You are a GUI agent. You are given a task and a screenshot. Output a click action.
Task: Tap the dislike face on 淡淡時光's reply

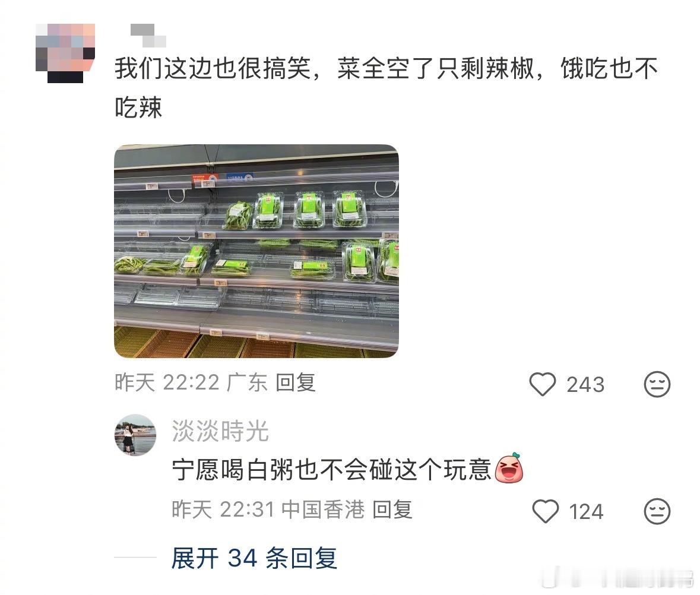(x=657, y=511)
